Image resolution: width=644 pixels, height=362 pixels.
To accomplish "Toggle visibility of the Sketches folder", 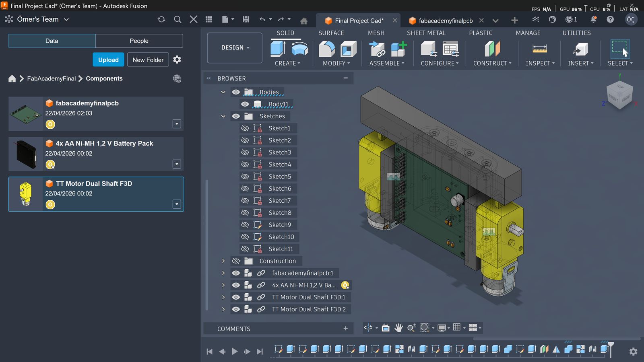I will point(236,116).
